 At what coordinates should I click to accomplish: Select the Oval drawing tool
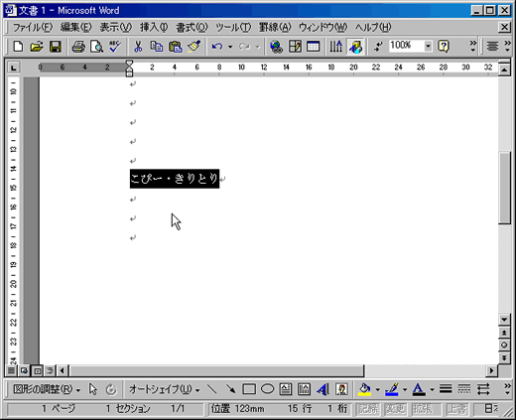point(267,389)
